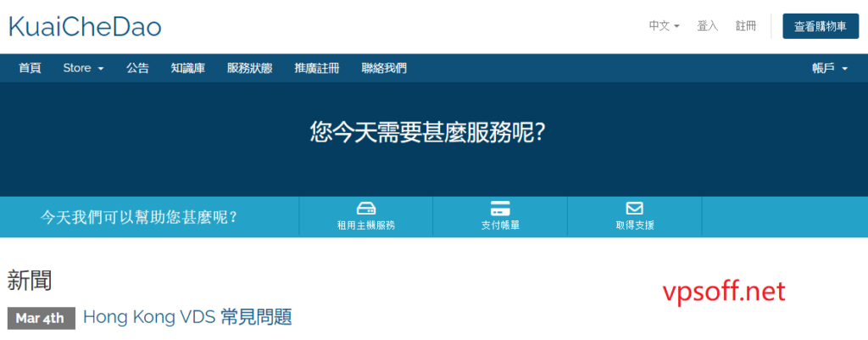This screenshot has height=340, width=868.
Task: Open the 公告 announcements menu item
Action: (x=137, y=68)
